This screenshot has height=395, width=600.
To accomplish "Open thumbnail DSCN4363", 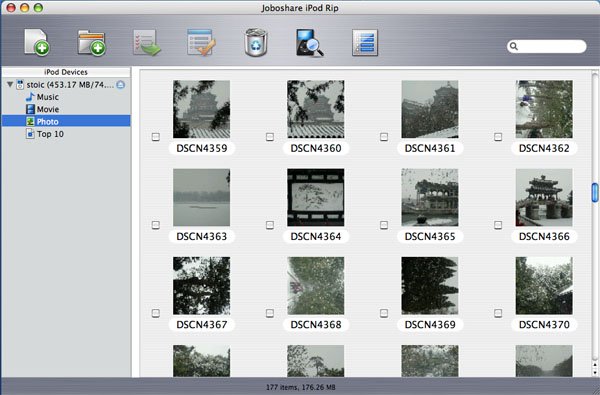I will pyautogui.click(x=201, y=198).
